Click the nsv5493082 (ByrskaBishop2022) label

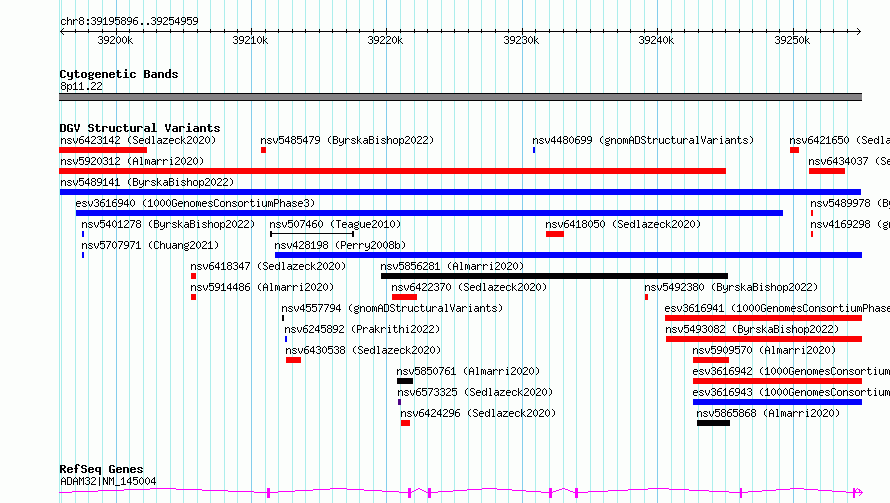point(752,329)
